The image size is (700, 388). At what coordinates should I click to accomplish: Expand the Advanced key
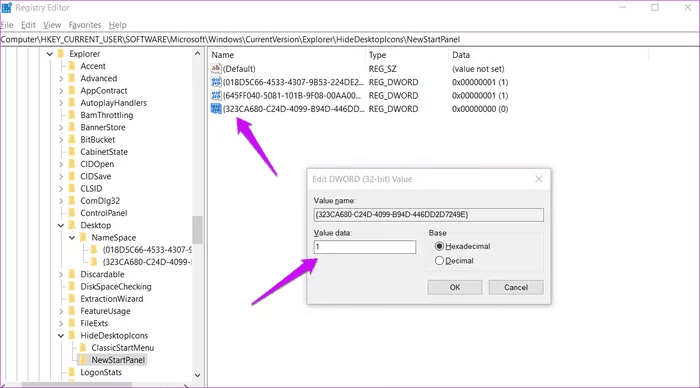[61, 79]
